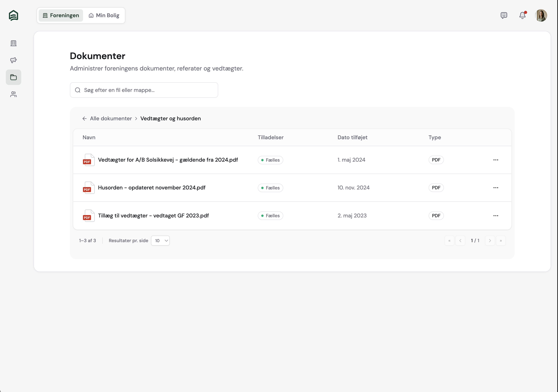Go to the next page arrow
This screenshot has width=558, height=392.
coord(490,241)
